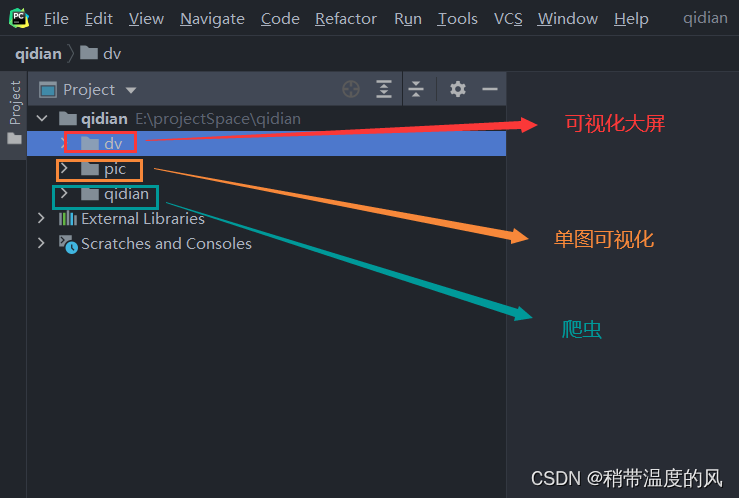The width and height of the screenshot is (739, 498).
Task: Select External Libraries
Action: point(143,219)
